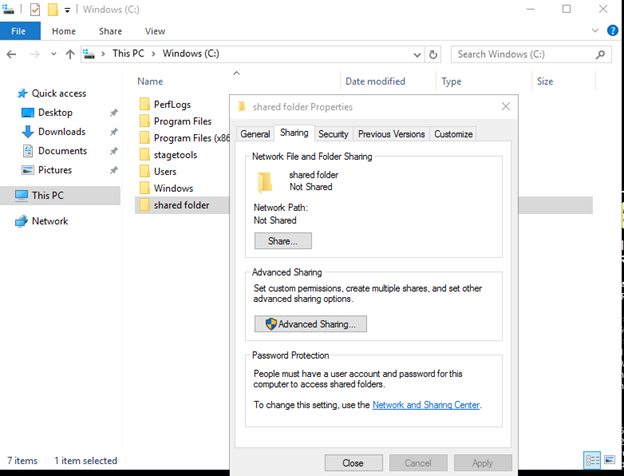Image resolution: width=624 pixels, height=476 pixels.
Task: Open the File menu
Action: coord(19,31)
